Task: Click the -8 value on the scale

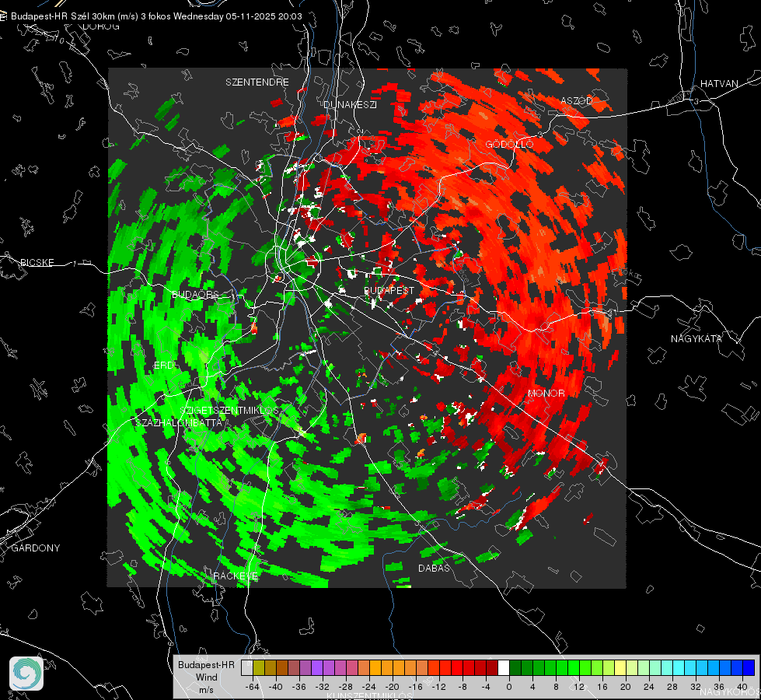Action: click(x=462, y=687)
